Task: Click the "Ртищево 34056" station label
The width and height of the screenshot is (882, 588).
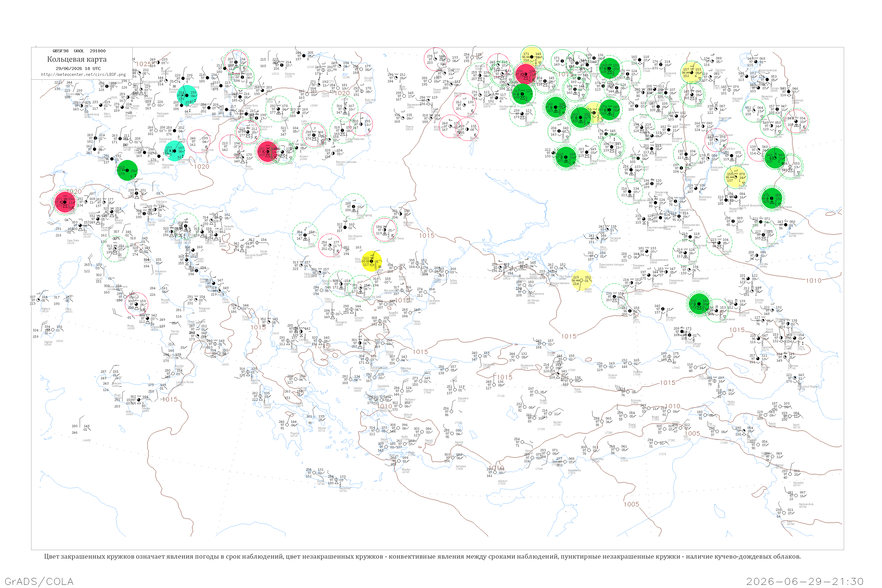Action: click(x=685, y=126)
